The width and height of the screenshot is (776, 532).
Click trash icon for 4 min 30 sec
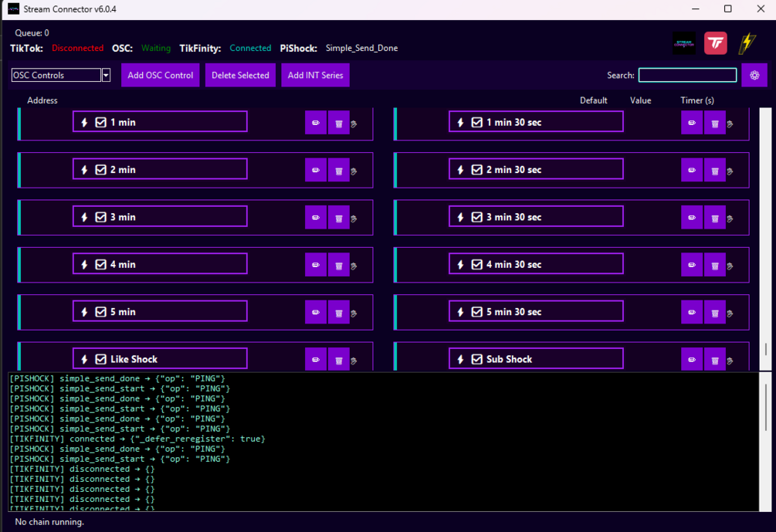click(x=715, y=266)
